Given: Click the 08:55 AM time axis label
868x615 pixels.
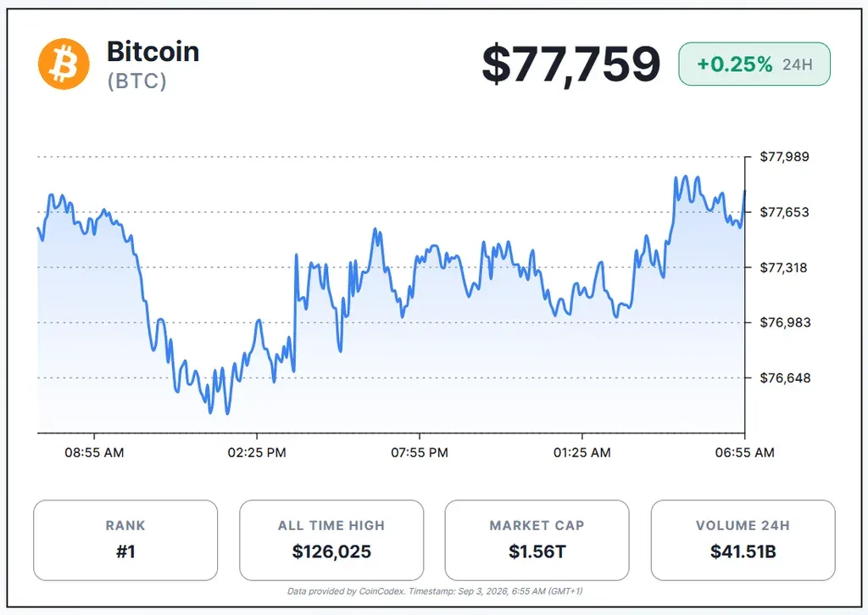Looking at the screenshot, I should (x=94, y=453).
